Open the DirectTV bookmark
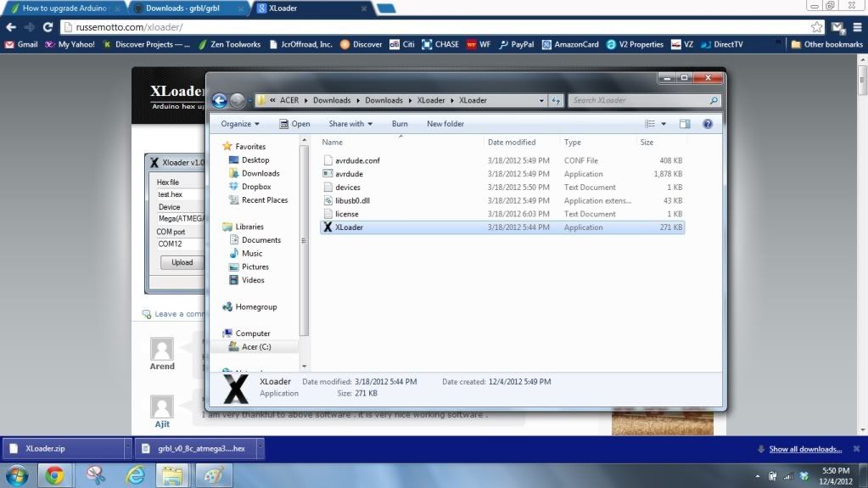Image resolution: width=868 pixels, height=488 pixels. point(722,44)
